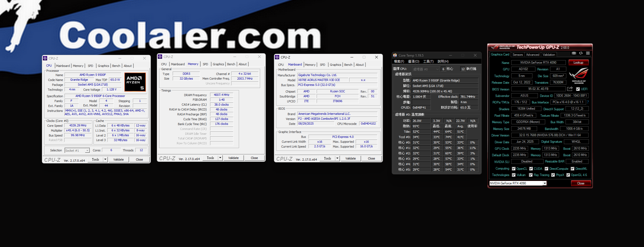This screenshot has height=247, width=644.
Task: Click the Memory Size value 24576 MB in GPU-Z
Action: pyautogui.click(x=524, y=129)
